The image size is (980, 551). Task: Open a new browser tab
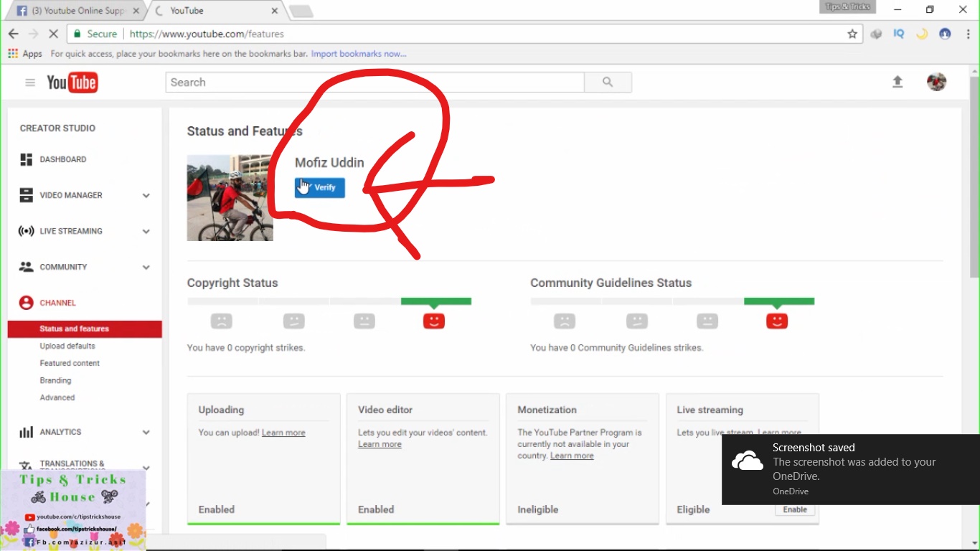pyautogui.click(x=301, y=11)
